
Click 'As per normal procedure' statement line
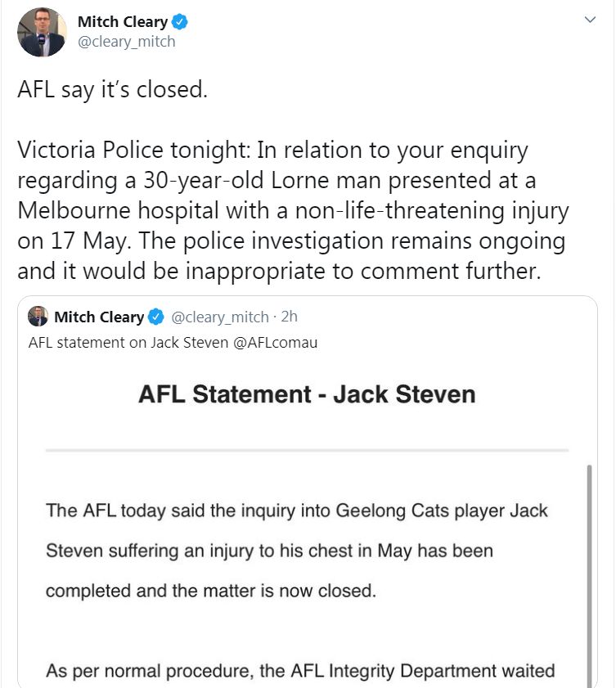pyautogui.click(x=300, y=671)
